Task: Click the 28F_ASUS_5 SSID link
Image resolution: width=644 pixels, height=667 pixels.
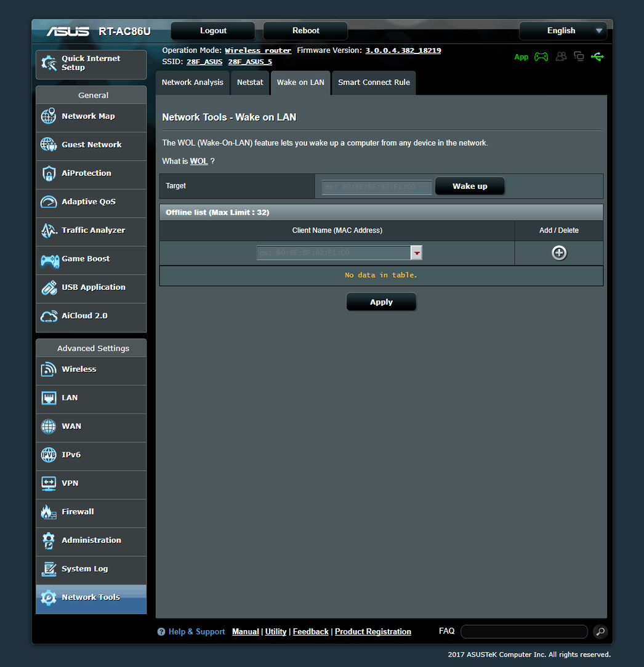Action: coord(250,62)
